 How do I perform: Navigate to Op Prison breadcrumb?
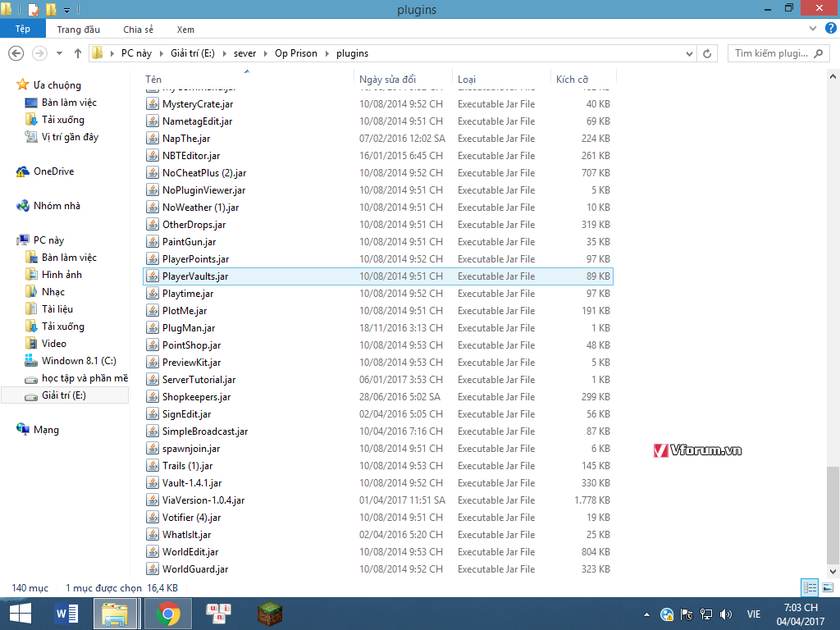pyautogui.click(x=295, y=53)
